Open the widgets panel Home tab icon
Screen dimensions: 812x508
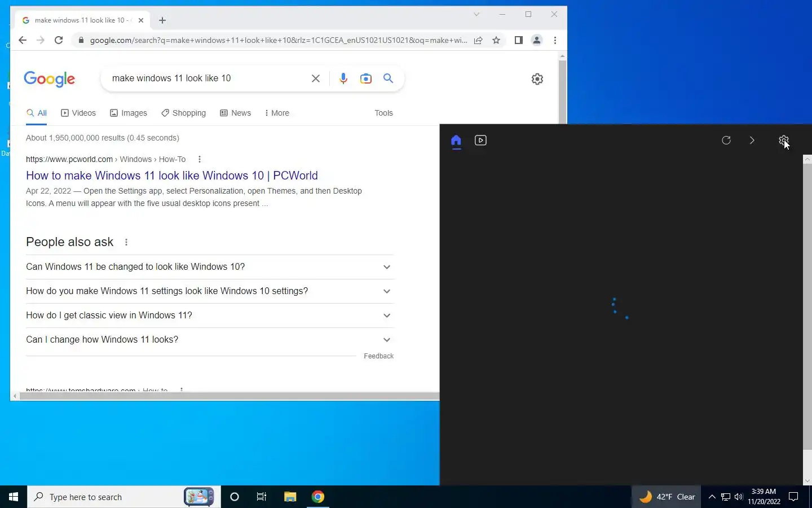tap(456, 140)
